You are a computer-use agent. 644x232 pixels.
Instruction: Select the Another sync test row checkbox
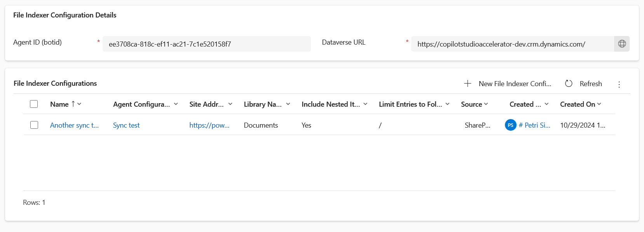(x=34, y=125)
